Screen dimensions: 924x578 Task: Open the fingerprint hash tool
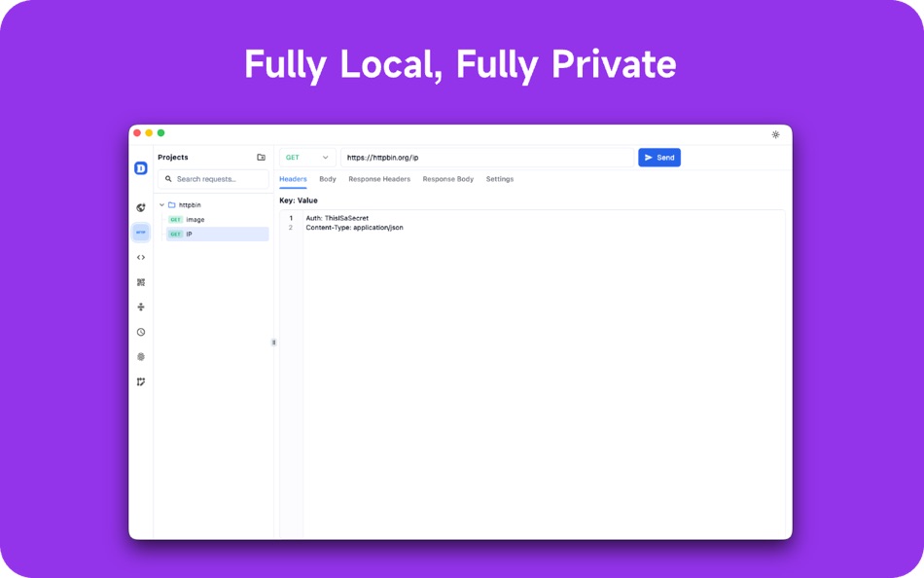click(141, 357)
